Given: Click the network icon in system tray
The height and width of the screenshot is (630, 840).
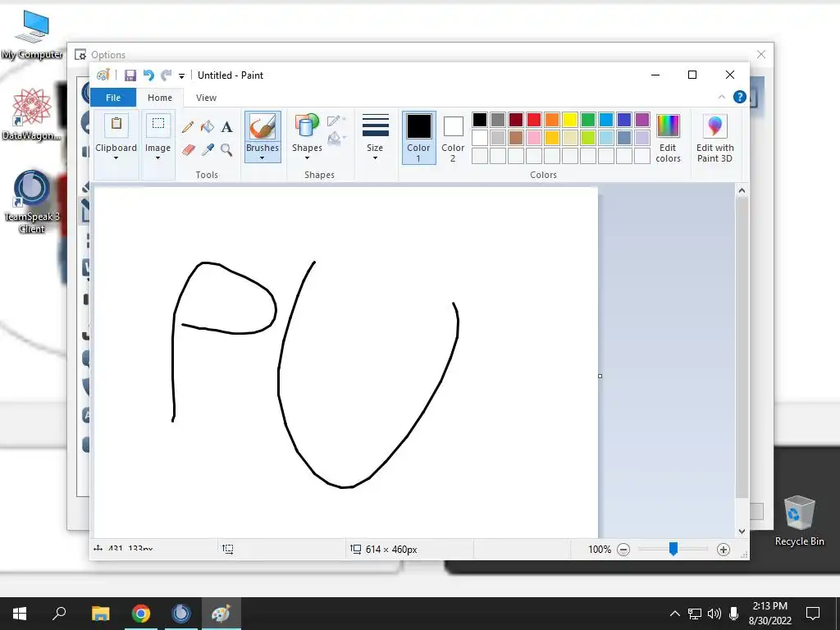Looking at the screenshot, I should click(695, 614).
